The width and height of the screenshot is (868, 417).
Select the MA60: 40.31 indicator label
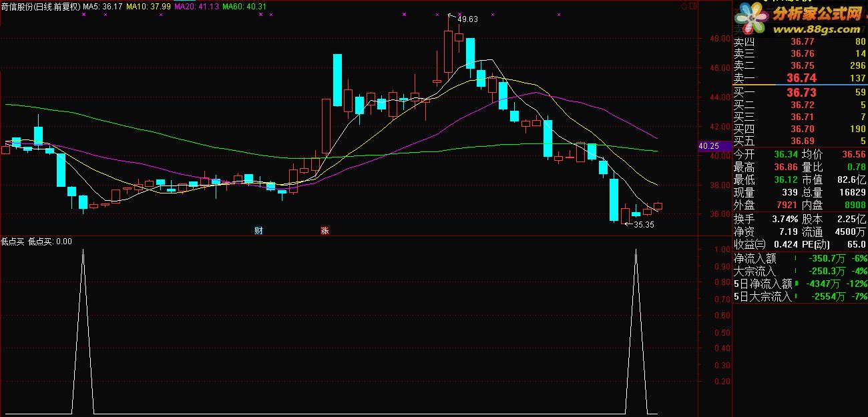pos(244,6)
